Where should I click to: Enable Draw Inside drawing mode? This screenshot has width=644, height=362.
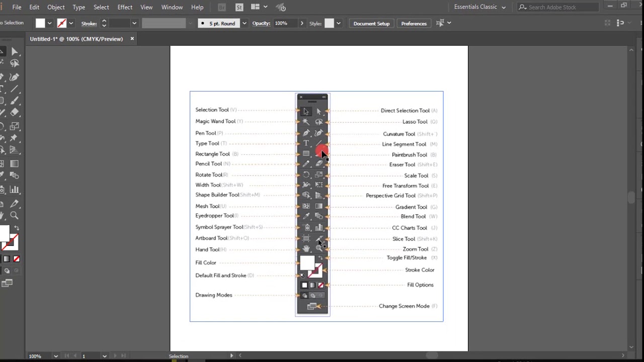pyautogui.click(x=16, y=270)
